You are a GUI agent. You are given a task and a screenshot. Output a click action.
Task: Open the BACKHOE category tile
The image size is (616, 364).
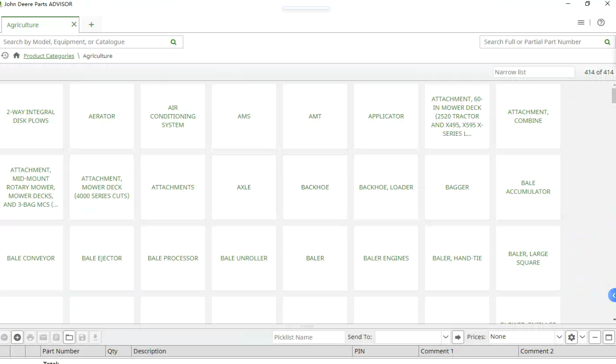pyautogui.click(x=315, y=187)
